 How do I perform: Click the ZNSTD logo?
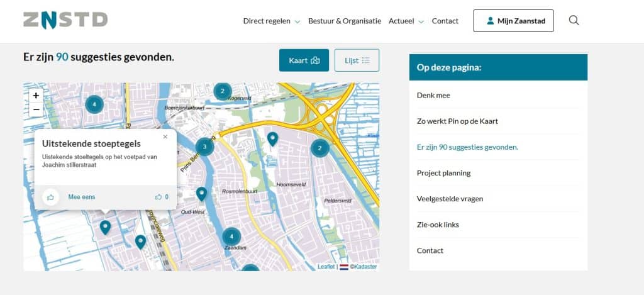[x=65, y=20]
